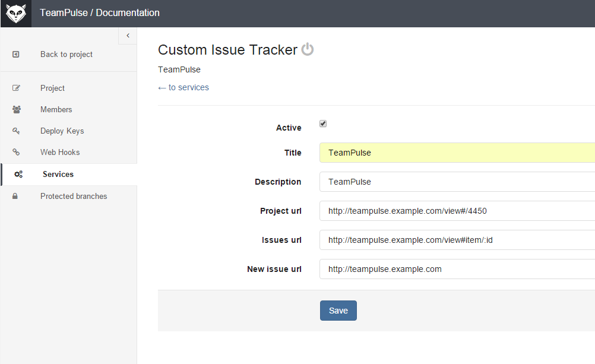Click the GitLab fox logo
The height and width of the screenshot is (364, 595).
click(16, 13)
